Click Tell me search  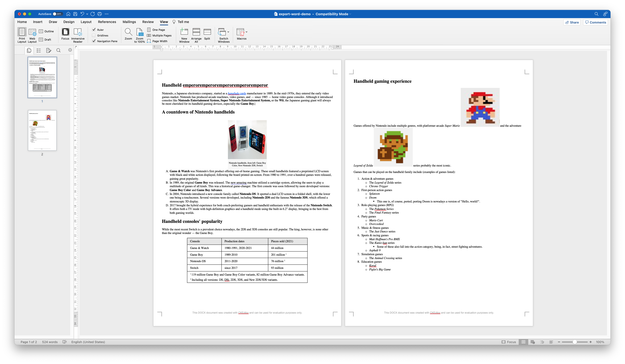point(181,22)
